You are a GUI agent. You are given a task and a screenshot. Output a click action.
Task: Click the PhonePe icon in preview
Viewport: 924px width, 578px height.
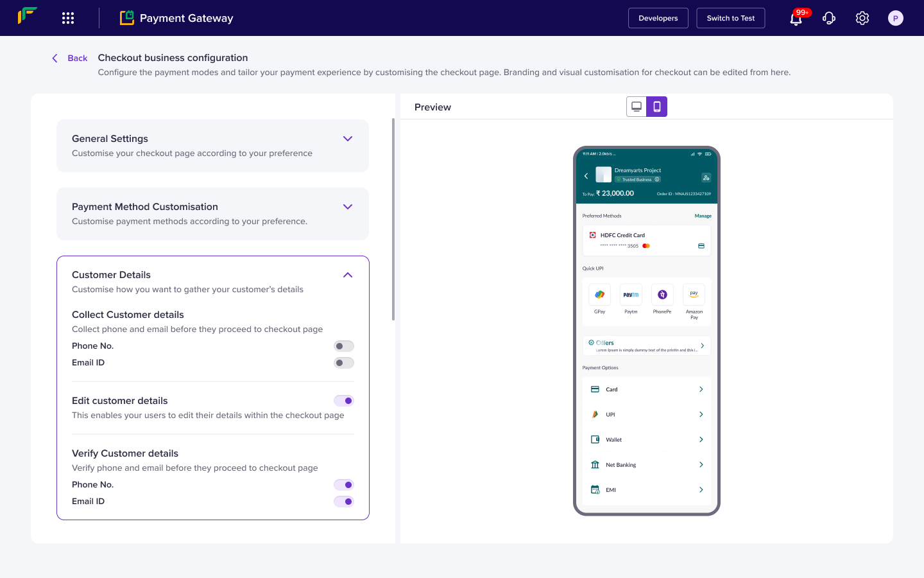tap(662, 295)
